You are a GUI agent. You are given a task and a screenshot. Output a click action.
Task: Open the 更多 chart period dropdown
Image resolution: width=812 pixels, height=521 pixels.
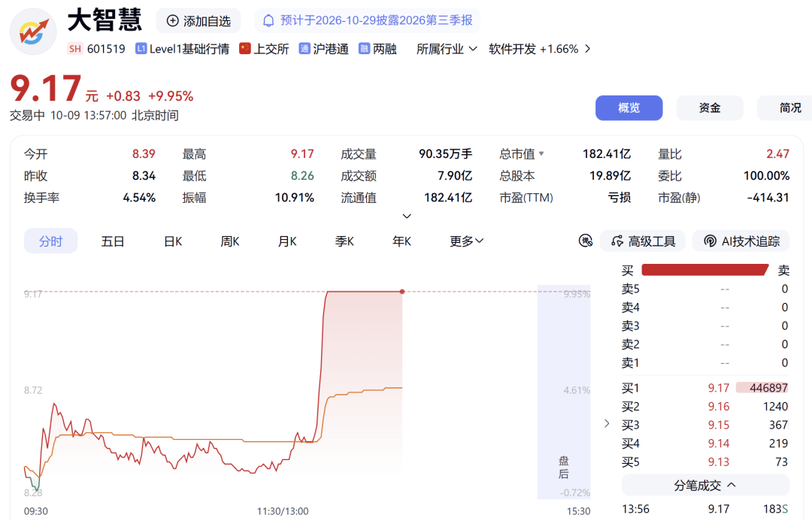click(467, 241)
